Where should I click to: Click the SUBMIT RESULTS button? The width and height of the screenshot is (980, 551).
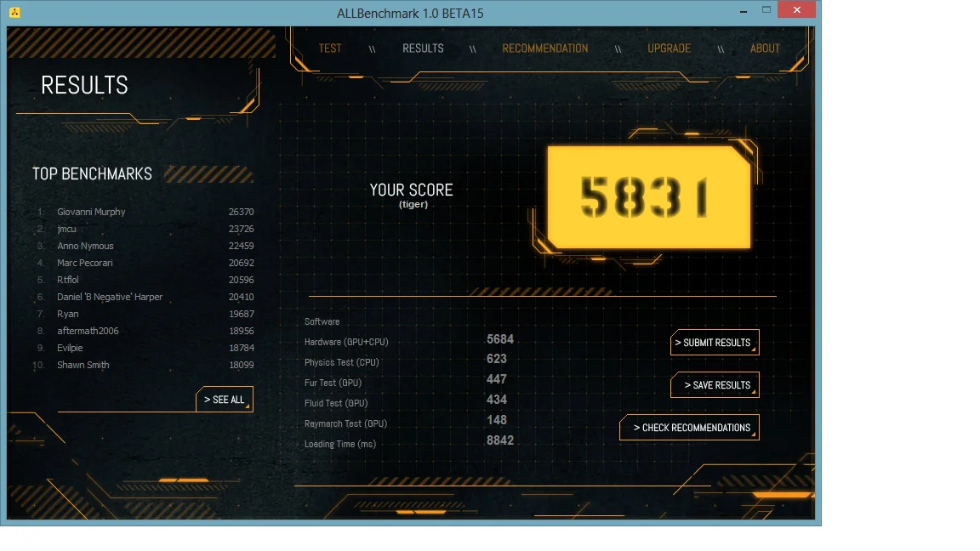tap(715, 343)
